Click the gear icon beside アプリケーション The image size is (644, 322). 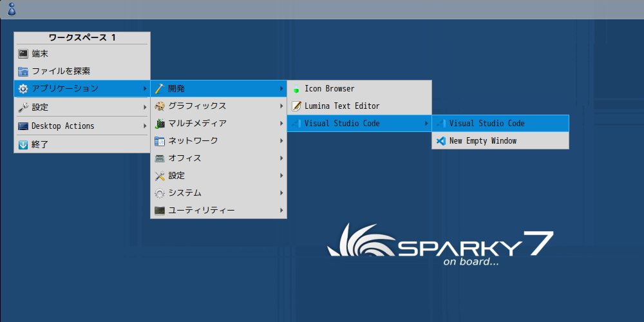click(x=23, y=88)
